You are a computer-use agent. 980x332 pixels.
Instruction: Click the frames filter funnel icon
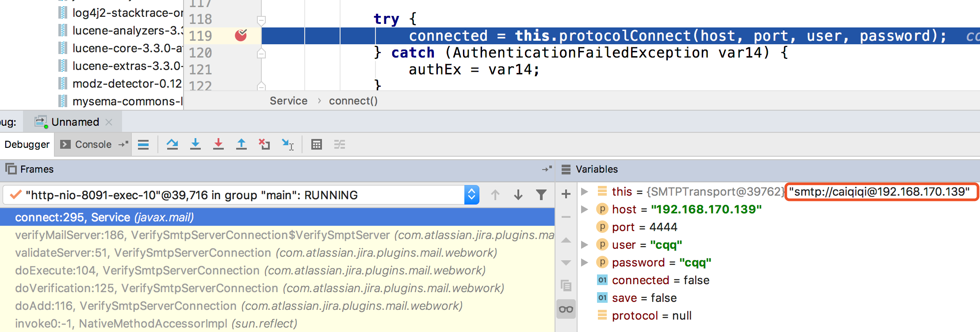(x=541, y=195)
